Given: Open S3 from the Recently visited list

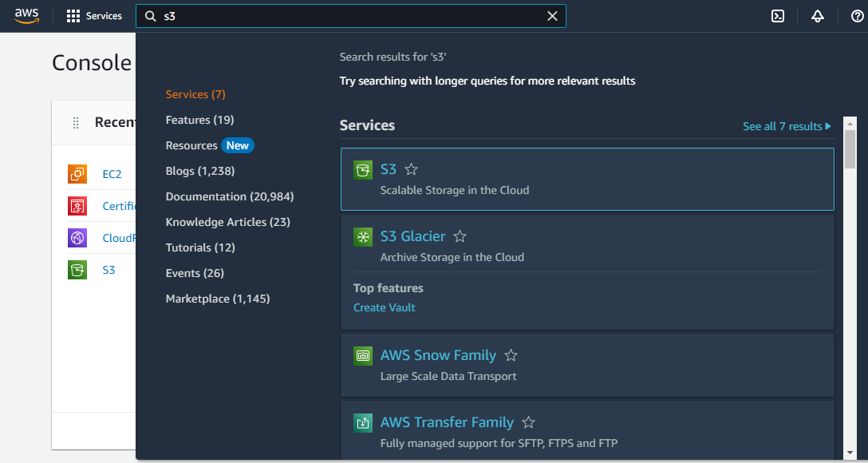Looking at the screenshot, I should point(108,270).
